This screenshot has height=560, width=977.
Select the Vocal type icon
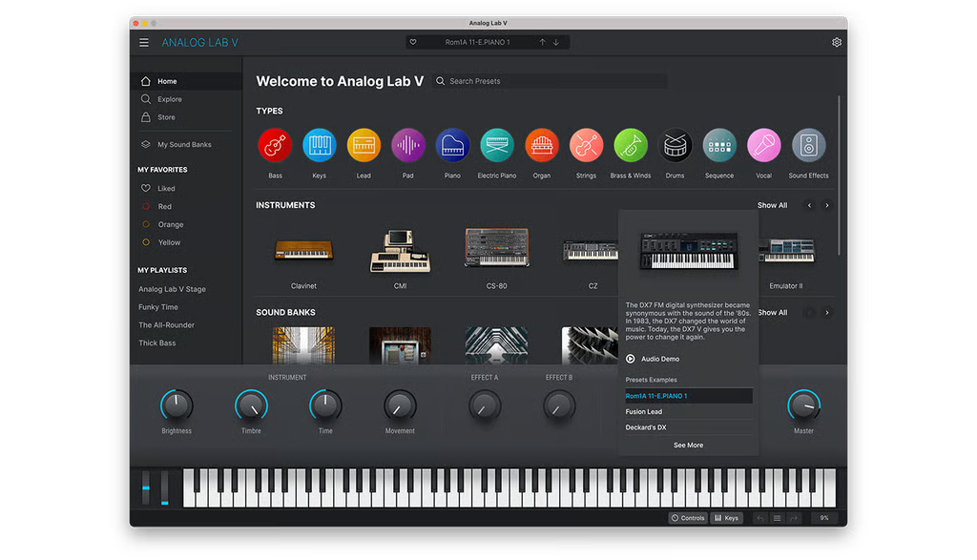coord(764,146)
